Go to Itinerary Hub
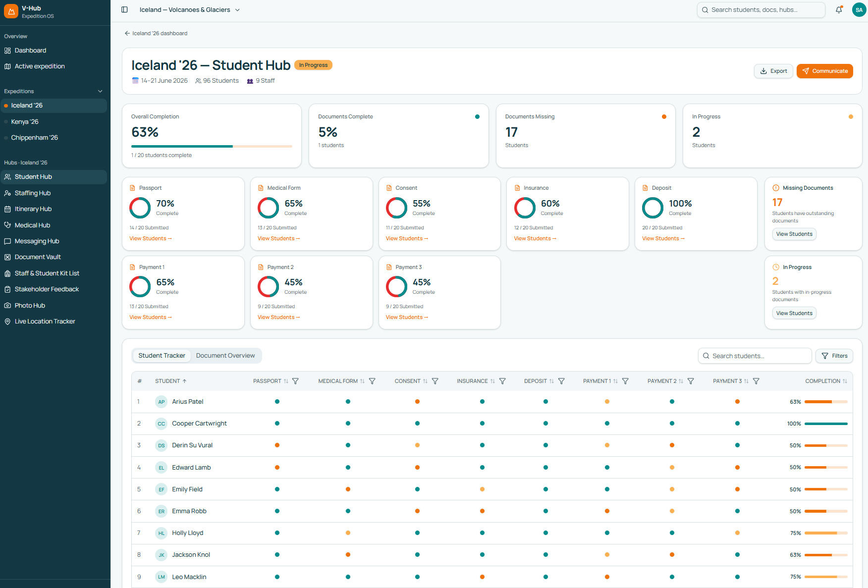Screen dimensions: 868x588 tap(54, 209)
